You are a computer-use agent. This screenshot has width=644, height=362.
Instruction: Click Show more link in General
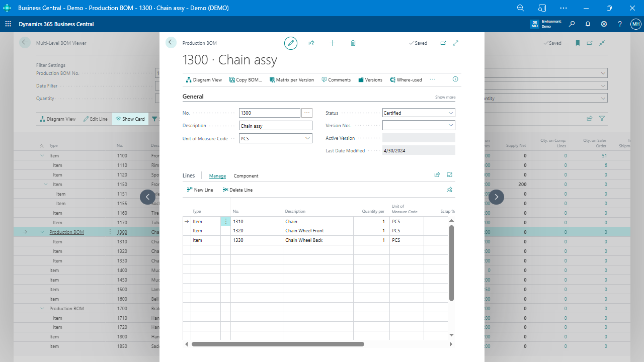tap(445, 97)
